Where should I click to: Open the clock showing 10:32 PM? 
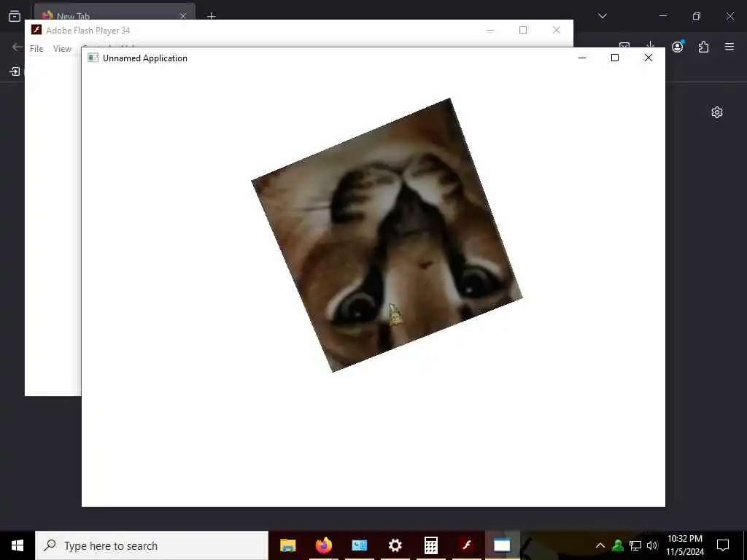tap(684, 545)
